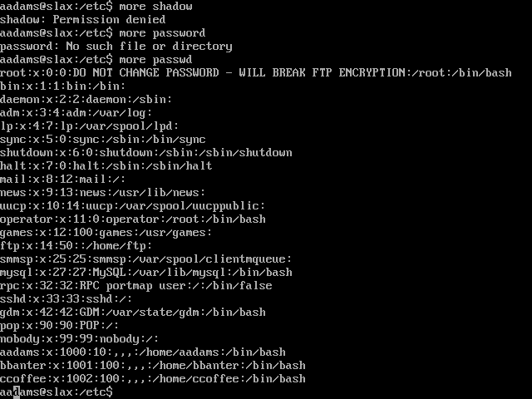532x399 pixels.
Task: Click the ccoffee user entry line
Action: pos(153,379)
